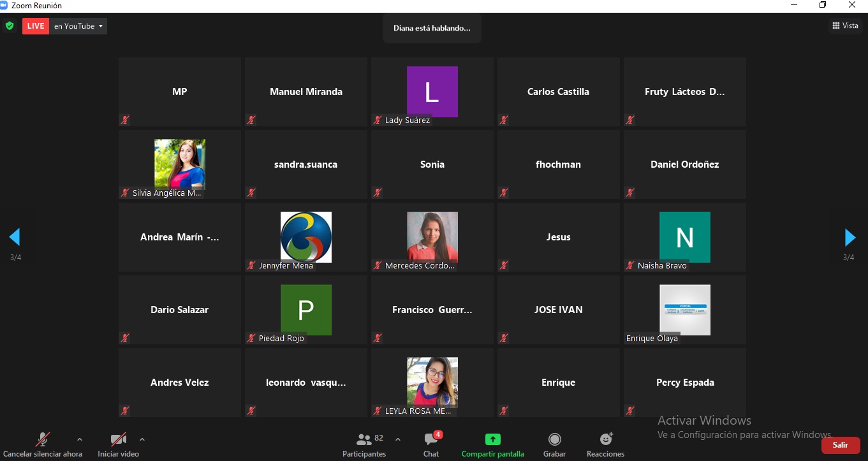
Task: Open the Chat panel
Action: [x=432, y=445]
